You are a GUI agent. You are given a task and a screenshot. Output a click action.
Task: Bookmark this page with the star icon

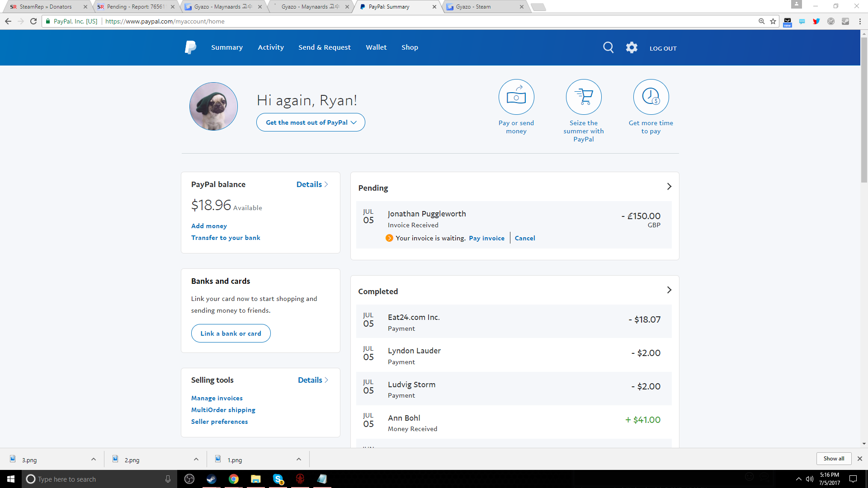[773, 21]
